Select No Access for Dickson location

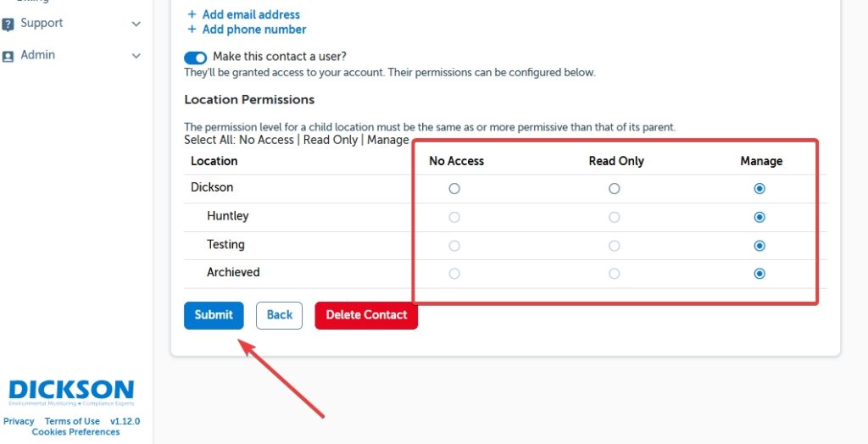point(454,188)
